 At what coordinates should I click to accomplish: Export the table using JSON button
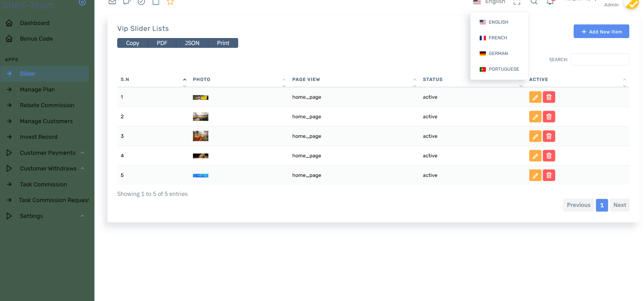pos(192,43)
